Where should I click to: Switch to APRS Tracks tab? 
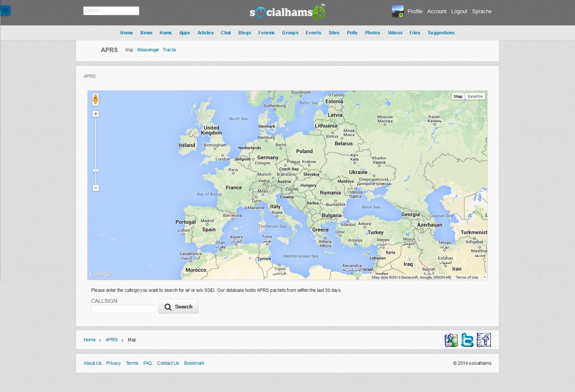169,50
